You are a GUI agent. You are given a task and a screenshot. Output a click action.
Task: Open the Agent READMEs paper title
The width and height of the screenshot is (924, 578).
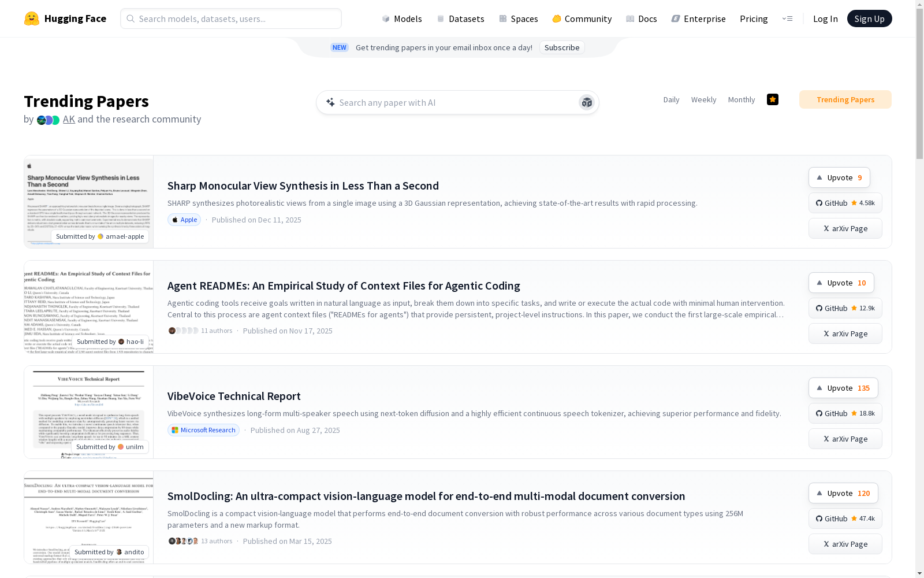pos(344,286)
